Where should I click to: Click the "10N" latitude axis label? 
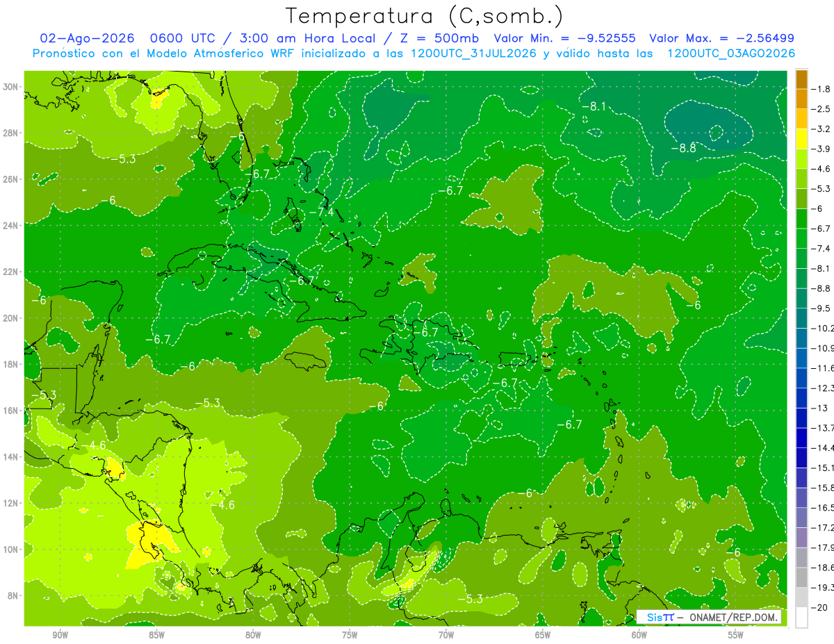coord(10,549)
